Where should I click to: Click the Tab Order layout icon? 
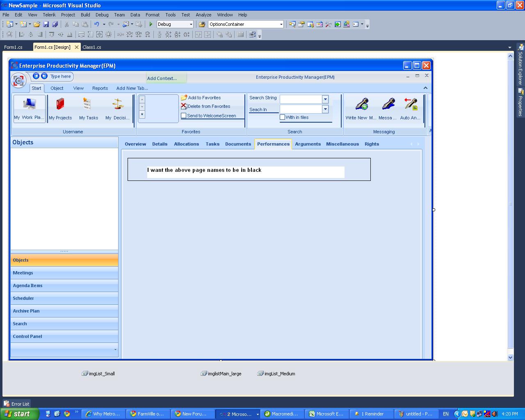[x=252, y=35]
